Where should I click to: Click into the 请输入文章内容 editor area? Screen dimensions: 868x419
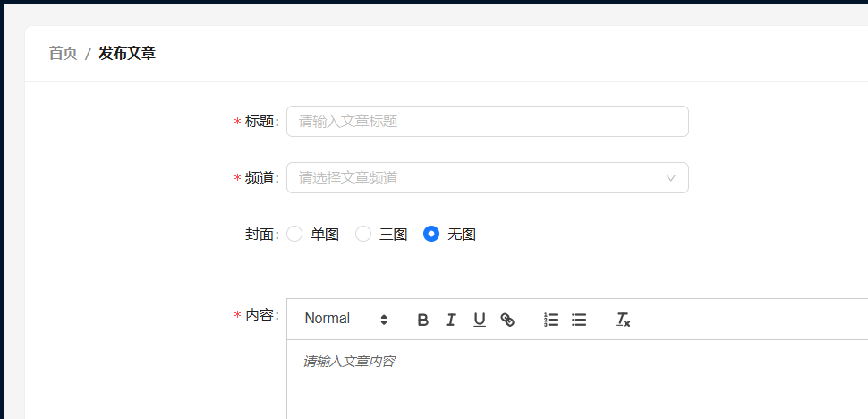click(x=577, y=379)
